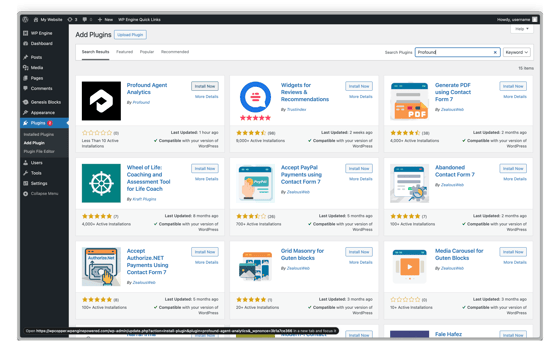Open the user avatar in the admin bar

tap(535, 20)
